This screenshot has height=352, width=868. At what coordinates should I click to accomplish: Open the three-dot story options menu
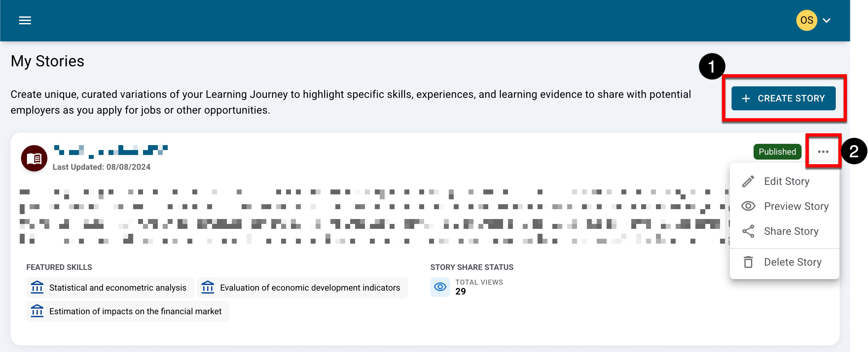click(823, 152)
